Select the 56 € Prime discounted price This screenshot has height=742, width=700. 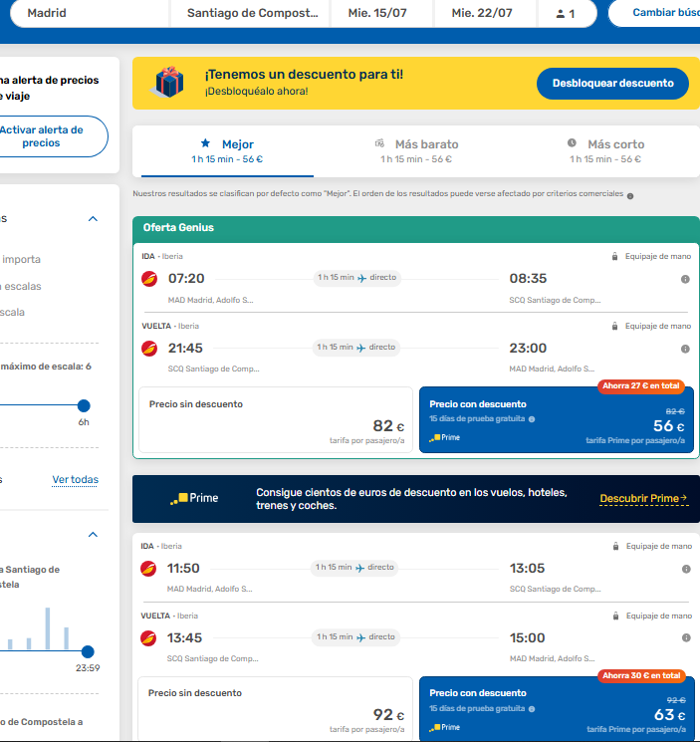point(557,419)
